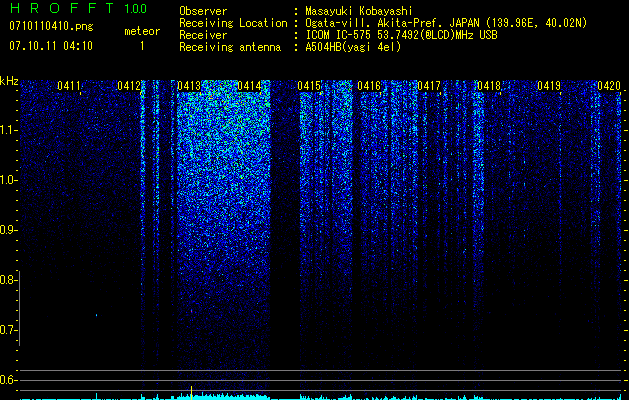
Task: Click the 0415 time marker
Action: point(309,86)
